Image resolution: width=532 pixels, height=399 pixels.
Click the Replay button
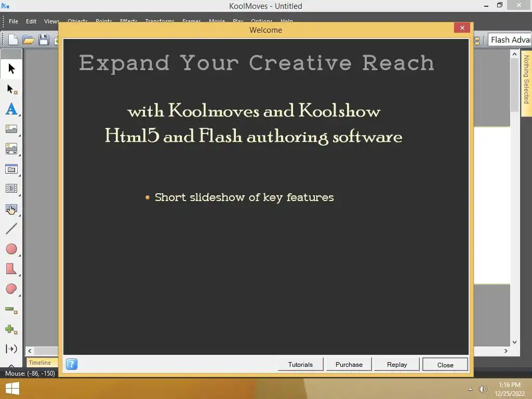tap(397, 364)
